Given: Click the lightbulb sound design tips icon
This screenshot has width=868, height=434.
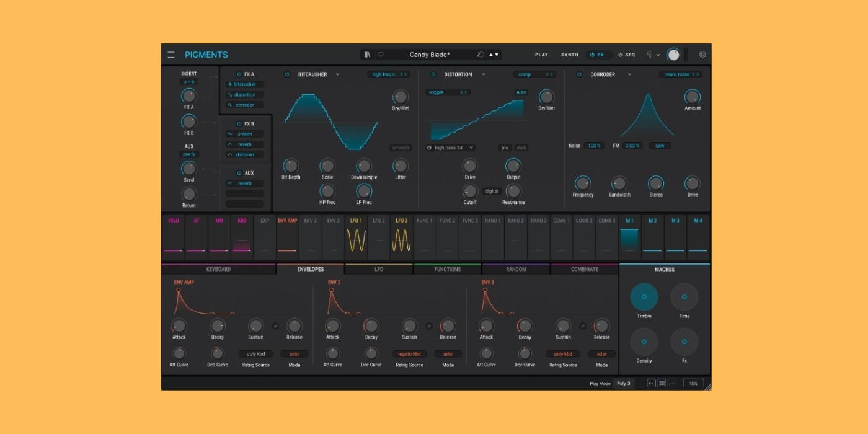Looking at the screenshot, I should click(650, 55).
